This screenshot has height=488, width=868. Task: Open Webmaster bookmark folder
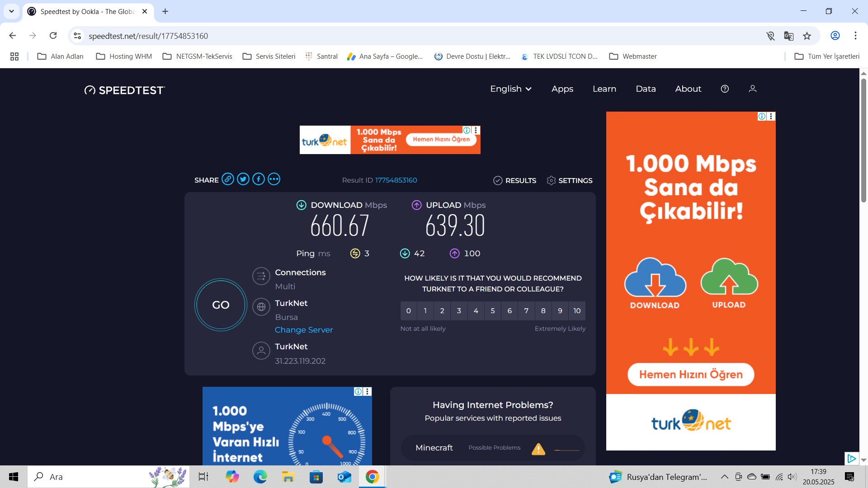[x=633, y=56]
